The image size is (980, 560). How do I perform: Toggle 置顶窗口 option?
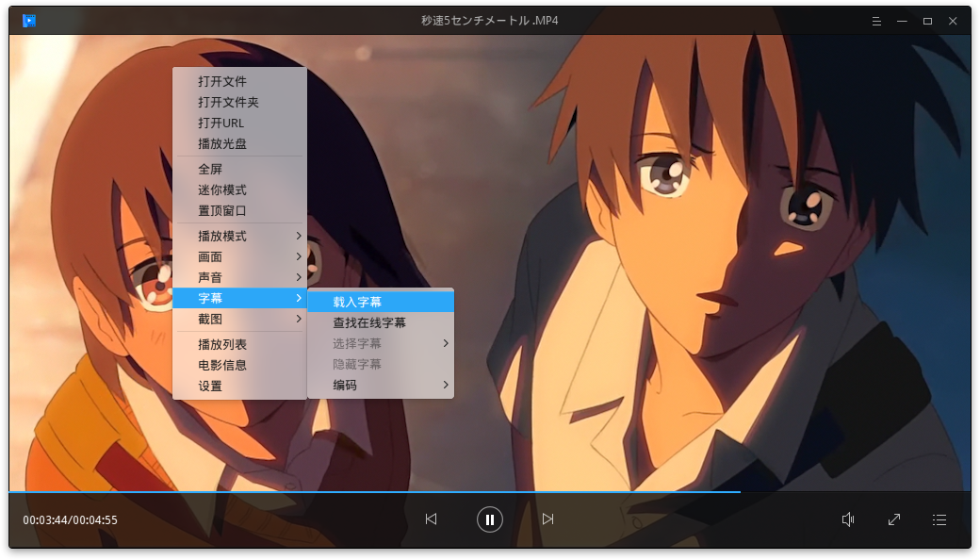239,210
